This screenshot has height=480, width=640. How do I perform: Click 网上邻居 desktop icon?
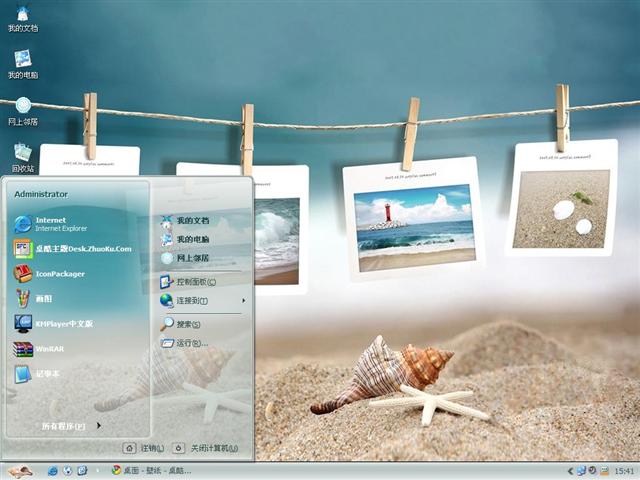coord(22,110)
